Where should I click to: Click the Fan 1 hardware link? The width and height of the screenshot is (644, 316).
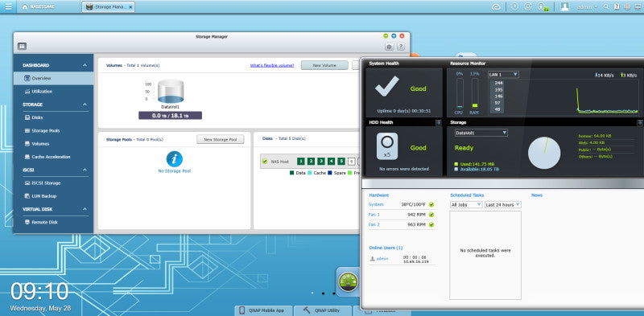tap(374, 215)
